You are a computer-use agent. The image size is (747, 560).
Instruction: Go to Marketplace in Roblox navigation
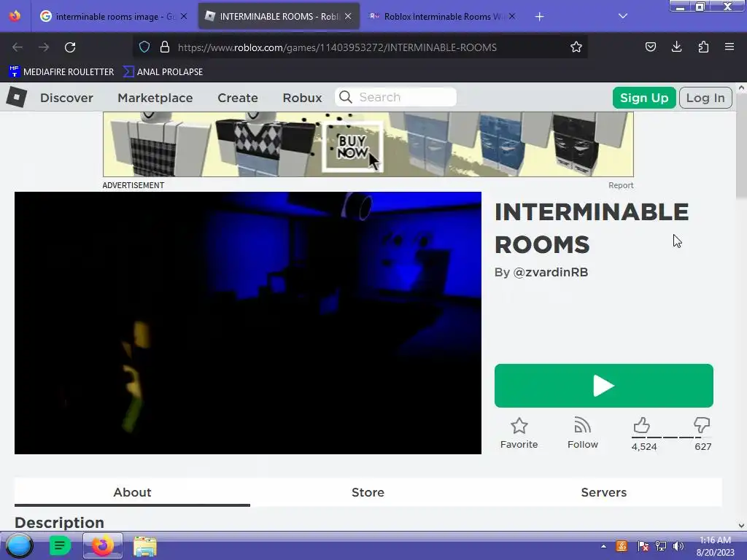coord(155,98)
